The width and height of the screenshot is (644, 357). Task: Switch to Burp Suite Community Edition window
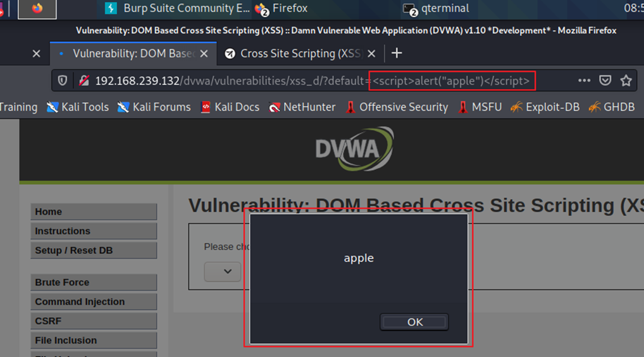tap(177, 8)
